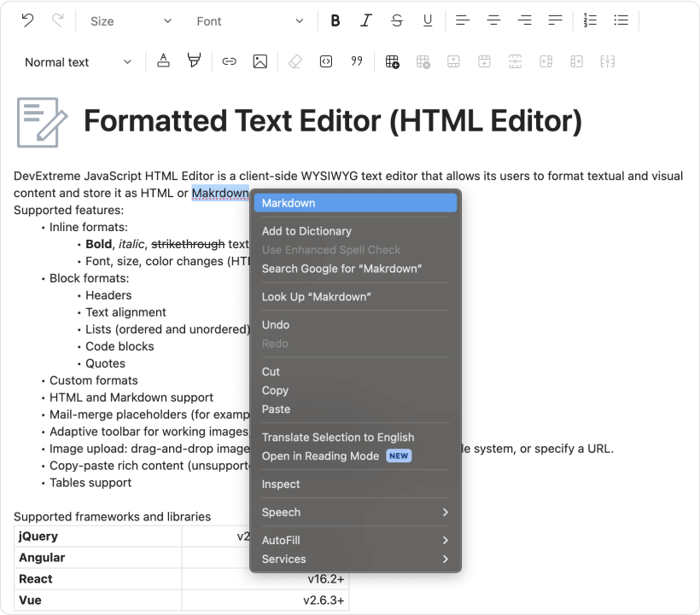Apply italic formatting
Image resolution: width=700 pixels, height=615 pixels.
tap(366, 20)
